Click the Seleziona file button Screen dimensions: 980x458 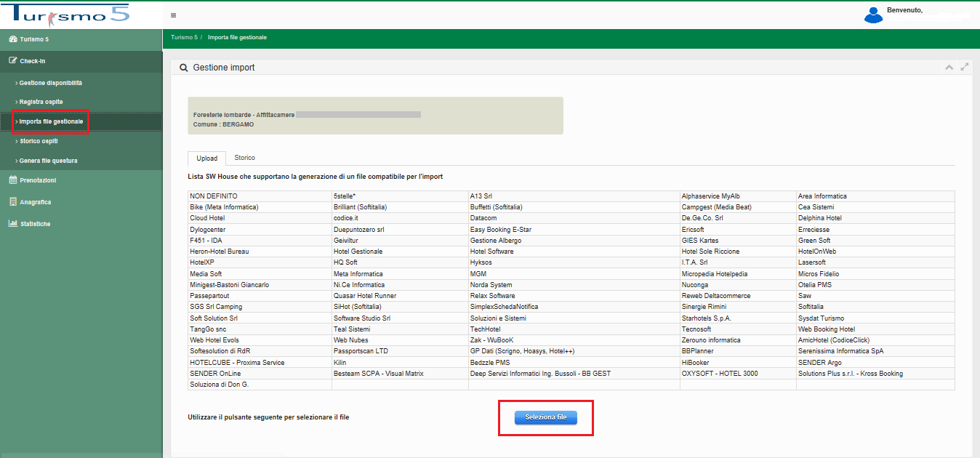point(545,417)
